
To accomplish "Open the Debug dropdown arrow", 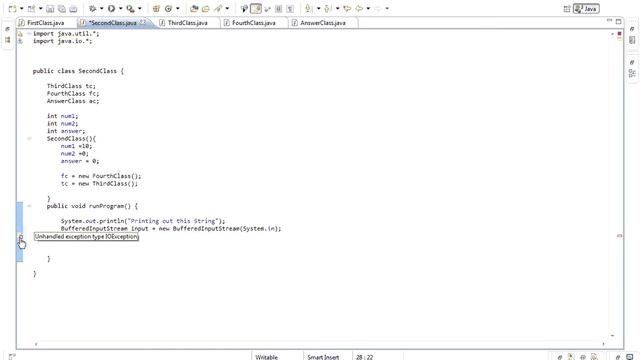I will pos(102,9).
